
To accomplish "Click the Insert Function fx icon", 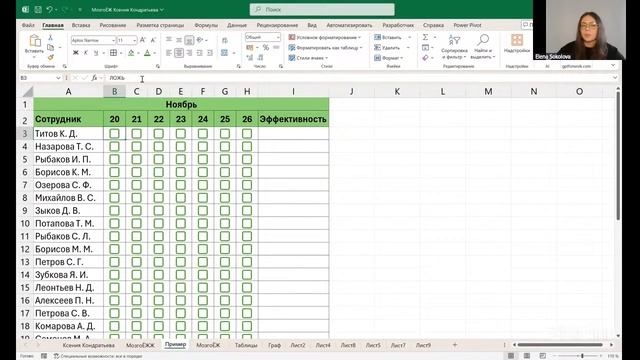I will (x=94, y=78).
